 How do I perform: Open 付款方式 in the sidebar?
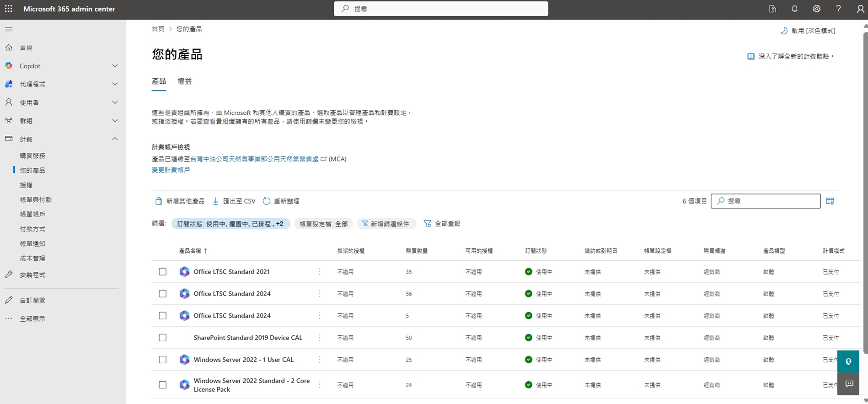pos(32,229)
